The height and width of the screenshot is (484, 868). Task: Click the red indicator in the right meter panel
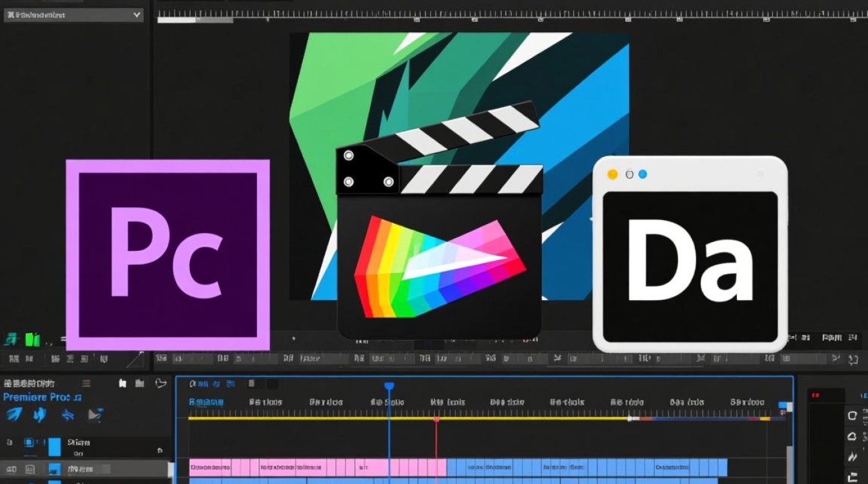click(815, 394)
